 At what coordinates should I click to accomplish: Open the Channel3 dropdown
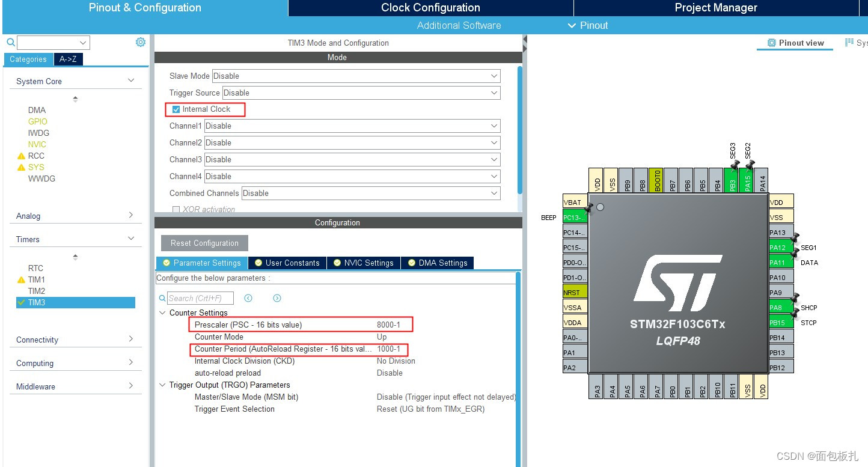coord(352,159)
